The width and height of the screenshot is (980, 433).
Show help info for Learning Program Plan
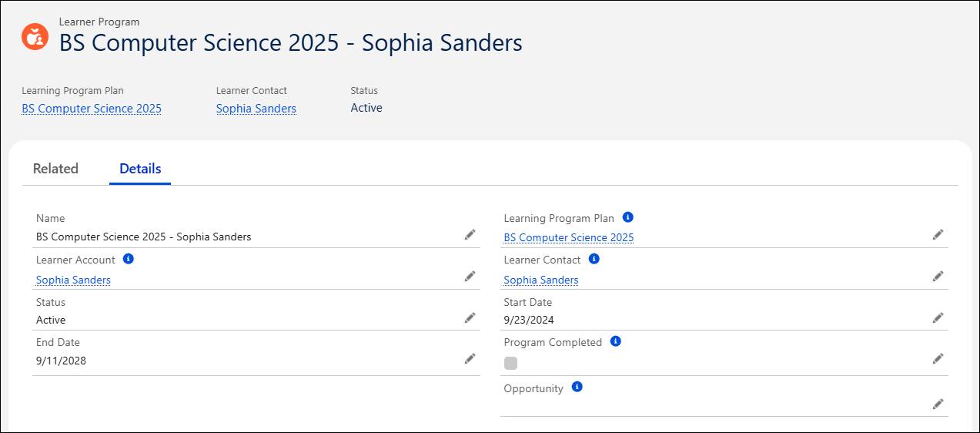pos(627,217)
